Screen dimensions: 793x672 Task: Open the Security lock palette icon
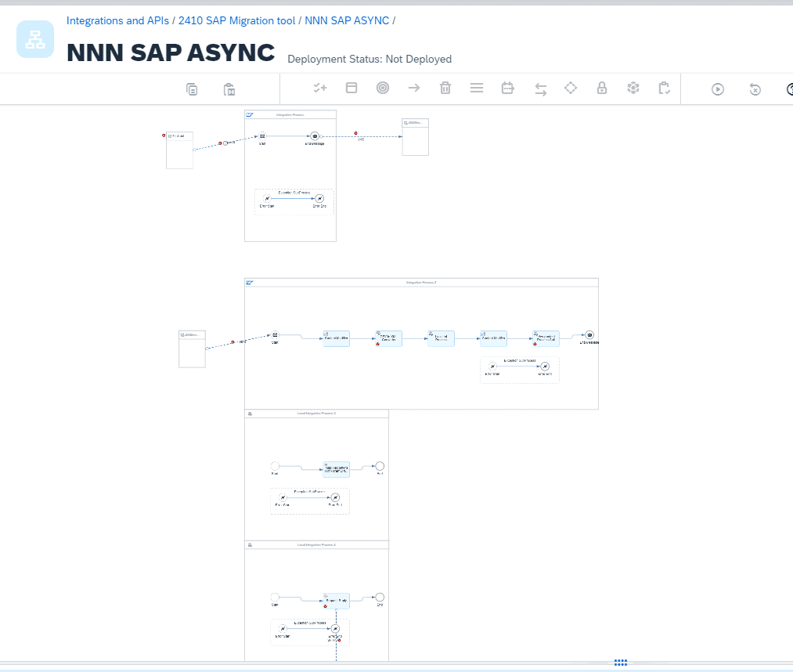[x=602, y=88]
